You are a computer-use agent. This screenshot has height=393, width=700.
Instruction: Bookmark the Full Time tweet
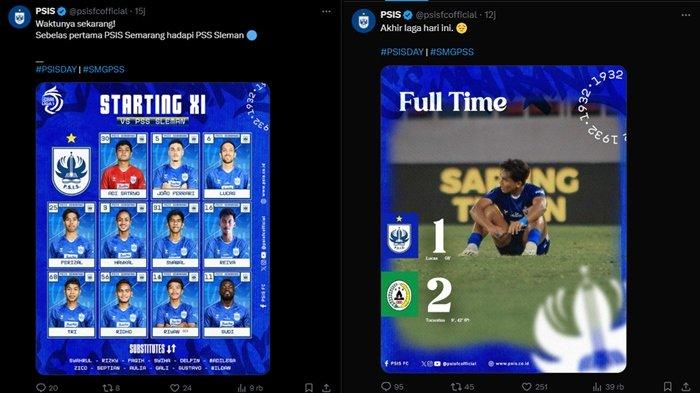click(667, 386)
